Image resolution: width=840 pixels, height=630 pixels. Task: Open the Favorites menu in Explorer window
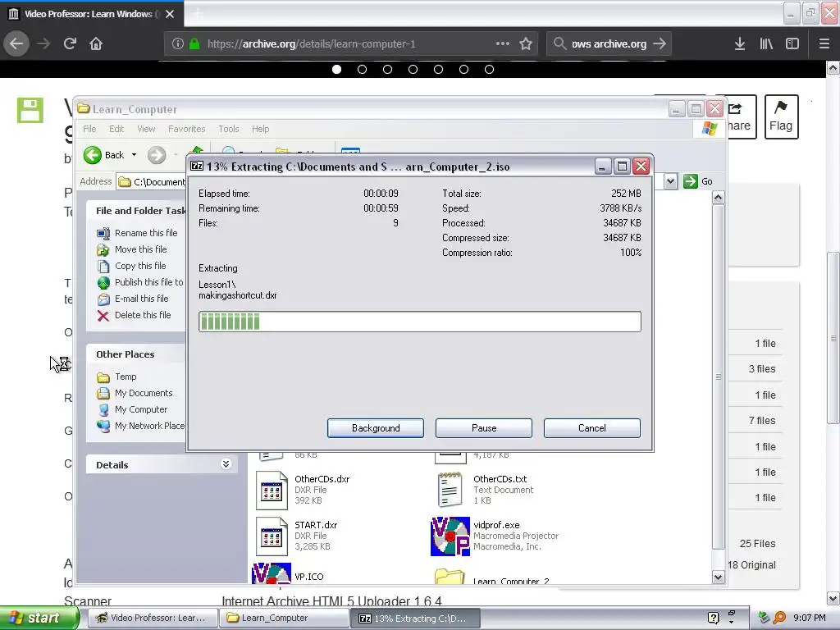[x=186, y=129]
